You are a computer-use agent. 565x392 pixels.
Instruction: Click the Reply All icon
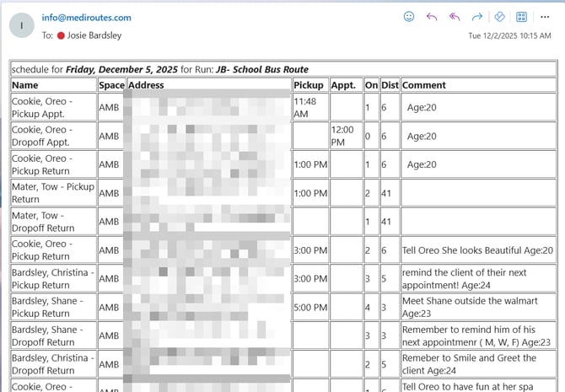[x=455, y=17]
